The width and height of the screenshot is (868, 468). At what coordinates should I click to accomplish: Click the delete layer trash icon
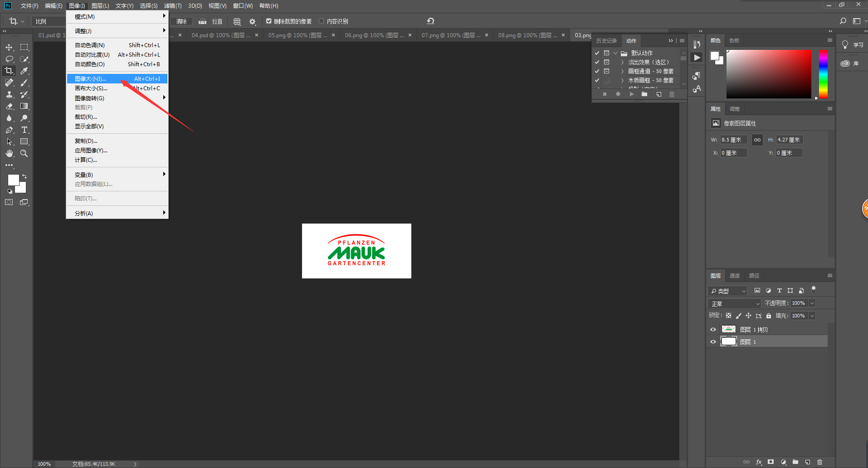pos(819,462)
